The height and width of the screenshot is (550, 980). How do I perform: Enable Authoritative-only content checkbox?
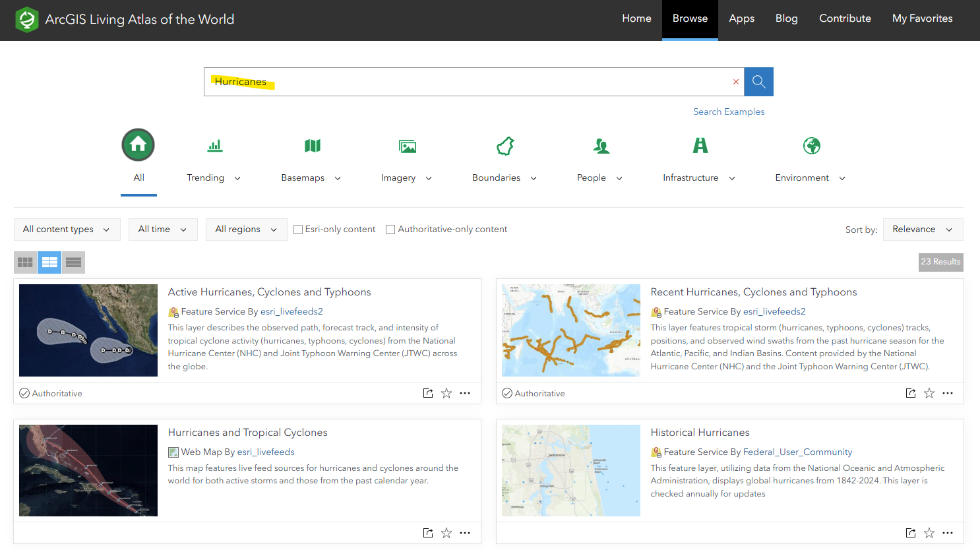pos(390,229)
